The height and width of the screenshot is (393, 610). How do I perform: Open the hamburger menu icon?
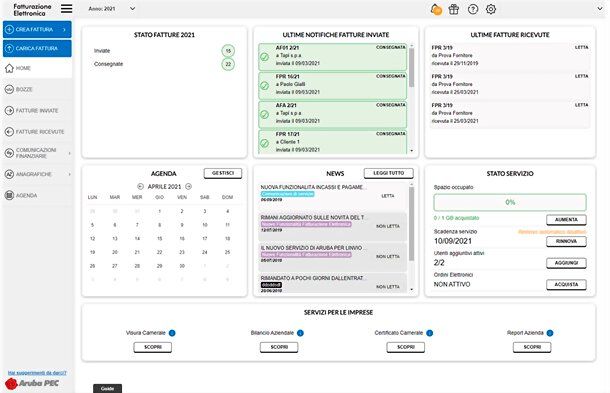(x=67, y=9)
